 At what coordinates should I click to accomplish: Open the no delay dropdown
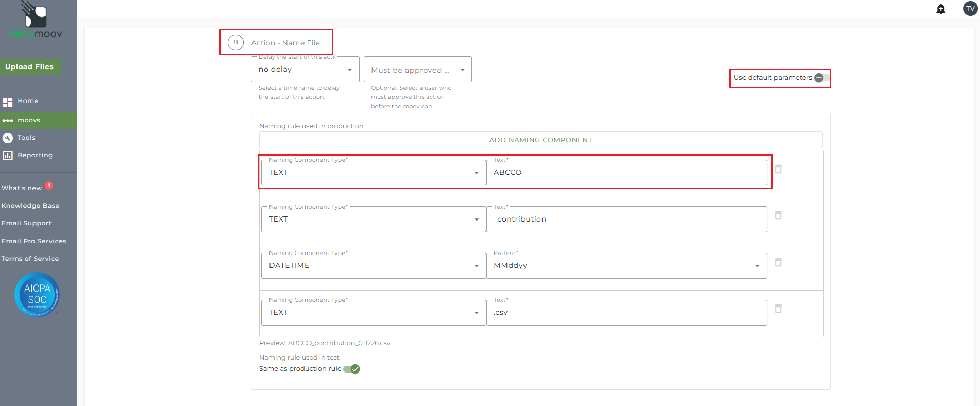point(305,70)
